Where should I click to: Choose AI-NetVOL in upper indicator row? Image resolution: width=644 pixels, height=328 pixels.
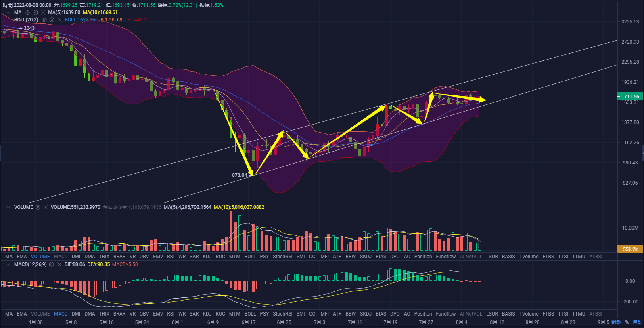(x=471, y=257)
